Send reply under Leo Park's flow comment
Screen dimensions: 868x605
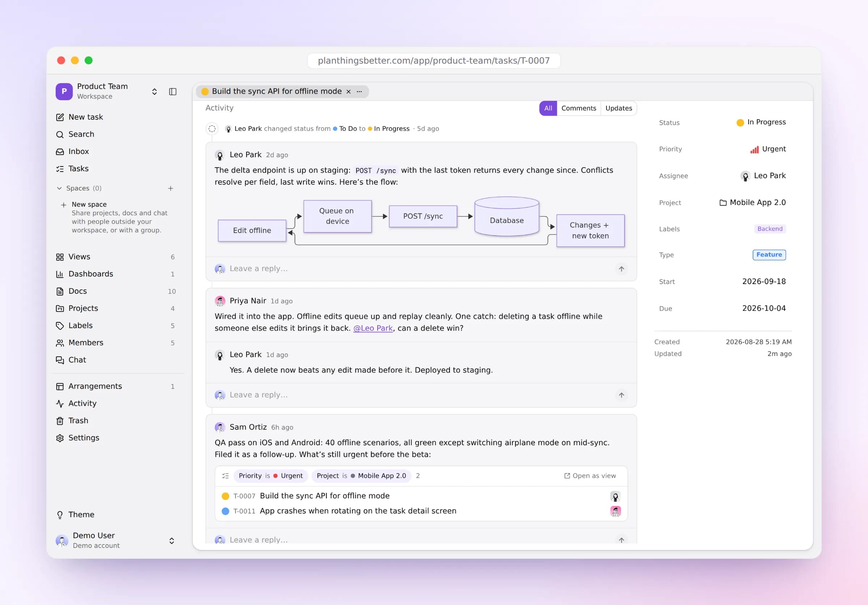pos(621,269)
